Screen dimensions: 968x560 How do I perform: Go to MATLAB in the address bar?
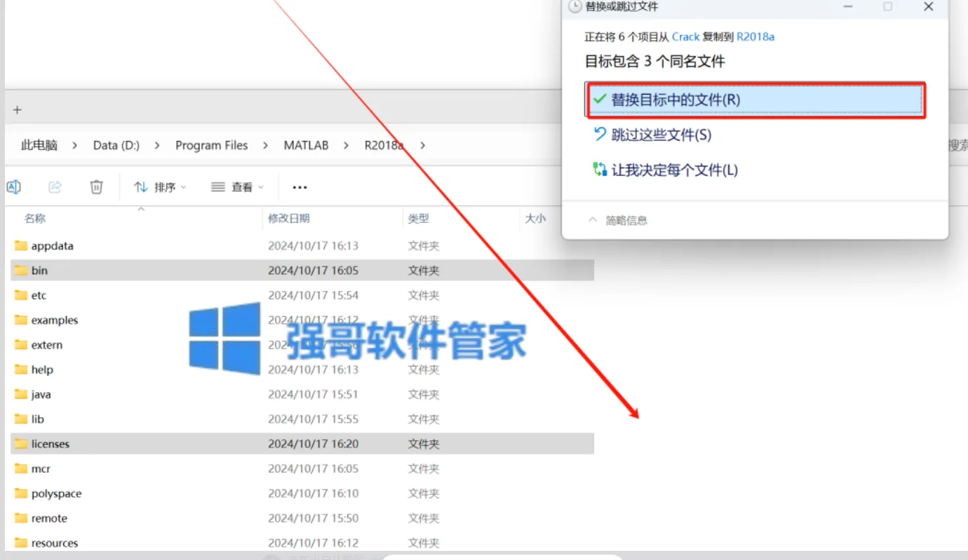click(307, 145)
